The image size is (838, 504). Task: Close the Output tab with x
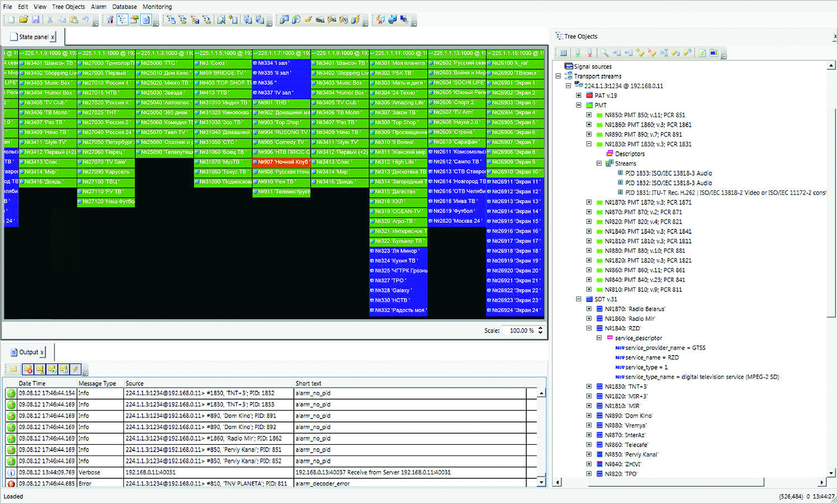(42, 352)
